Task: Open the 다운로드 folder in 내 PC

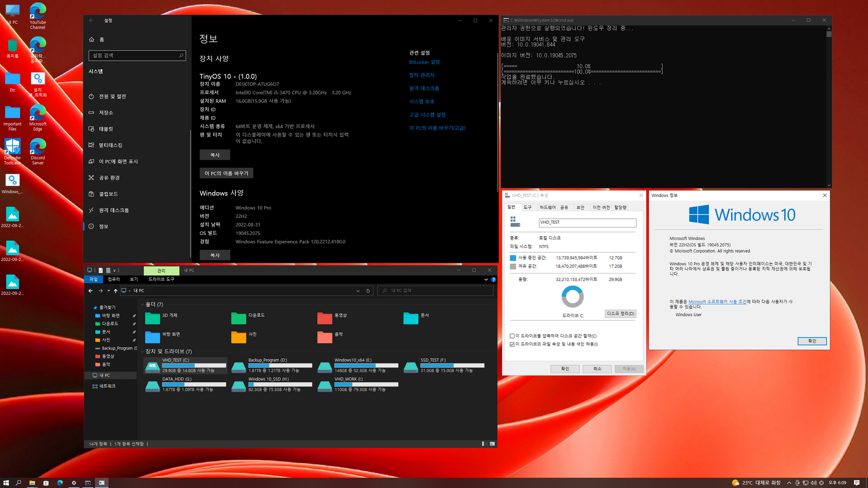Action: [x=248, y=318]
